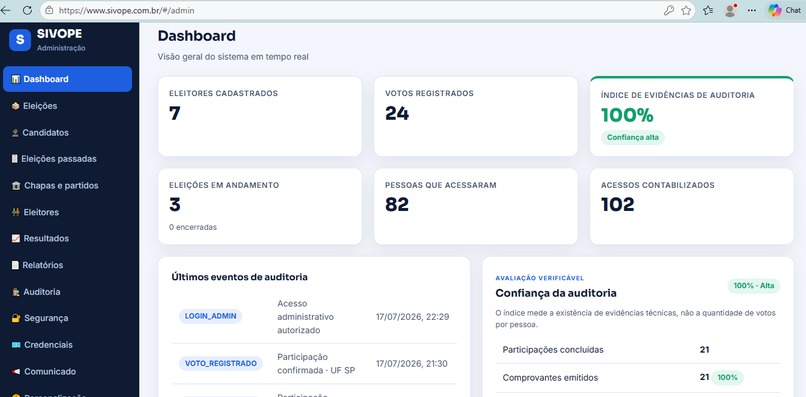Click the Votos registrados card

point(475,116)
